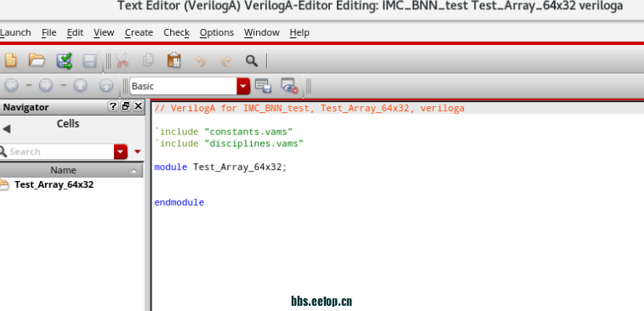644x311 pixels.
Task: Close the Navigator panel
Action: click(139, 107)
